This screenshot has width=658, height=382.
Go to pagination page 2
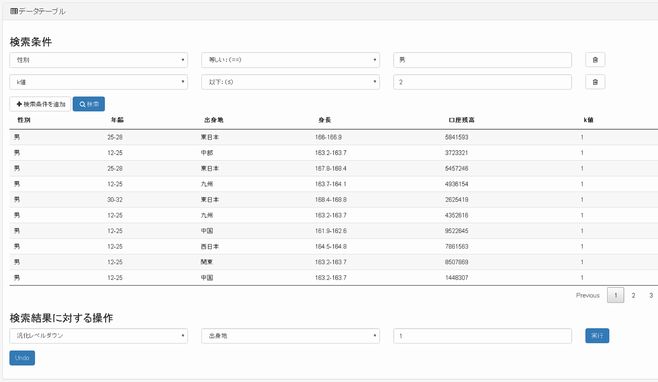click(633, 296)
